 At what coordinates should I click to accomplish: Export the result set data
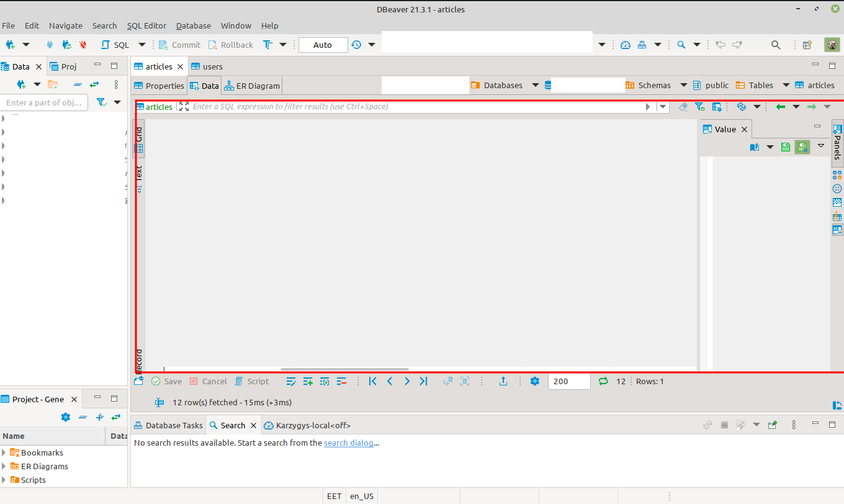pyautogui.click(x=503, y=381)
